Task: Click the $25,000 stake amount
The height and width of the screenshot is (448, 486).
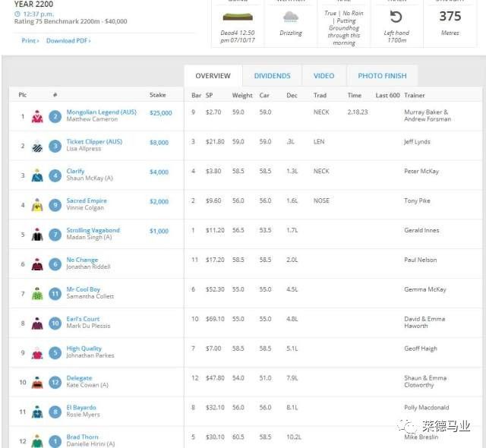Action: 160,113
